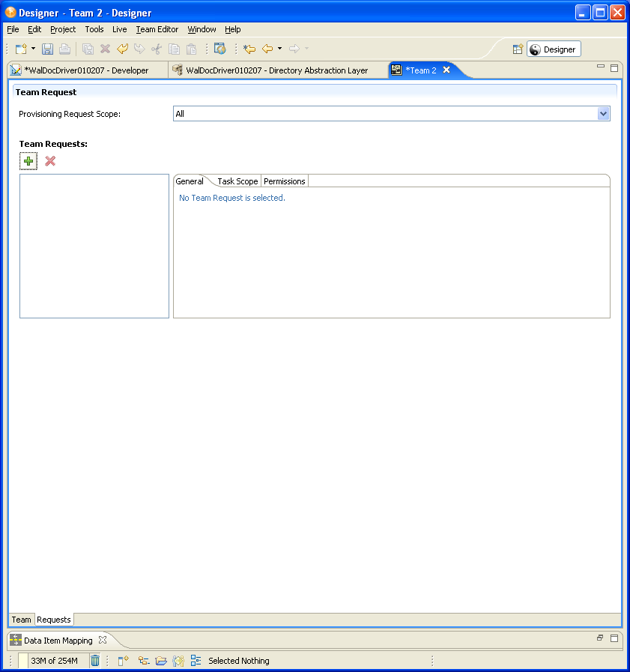
Task: Click the Cut scissors icon
Action: (x=157, y=49)
